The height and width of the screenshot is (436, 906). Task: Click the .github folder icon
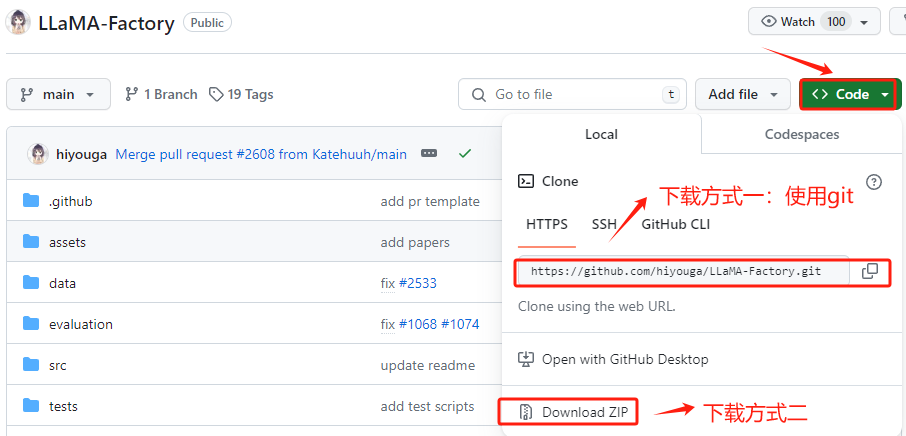[x=30, y=201]
